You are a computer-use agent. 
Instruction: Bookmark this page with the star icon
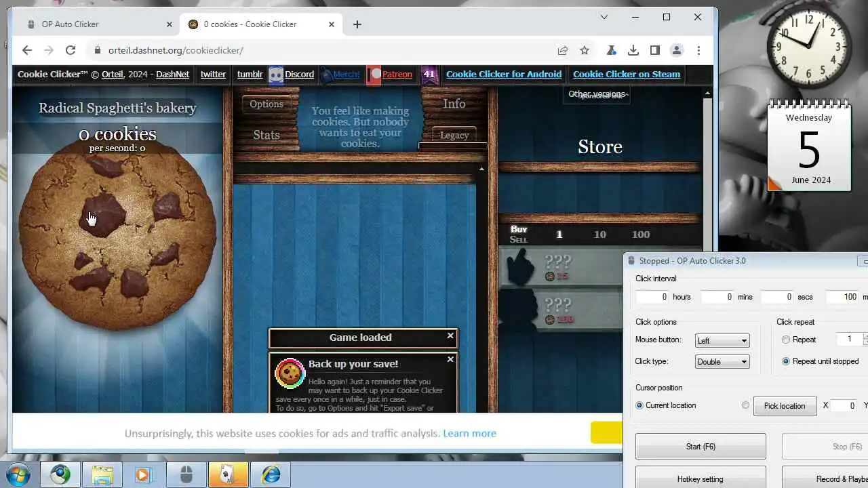tap(585, 50)
